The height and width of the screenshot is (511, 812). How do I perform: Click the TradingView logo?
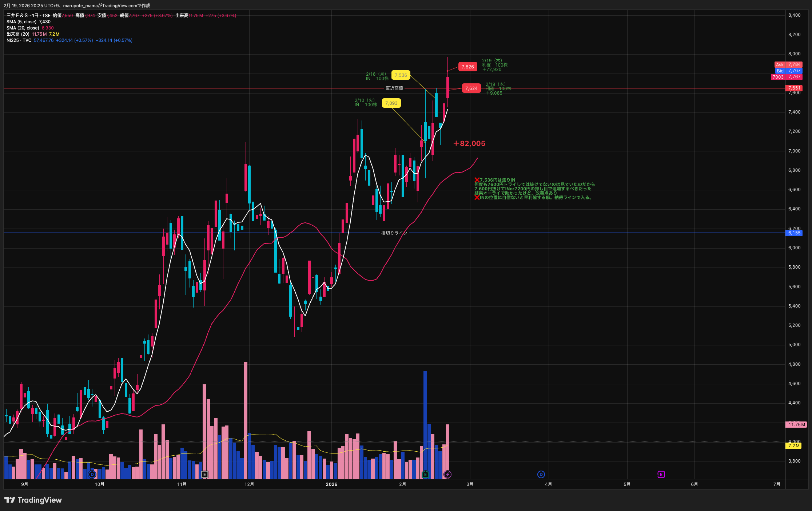click(x=33, y=500)
